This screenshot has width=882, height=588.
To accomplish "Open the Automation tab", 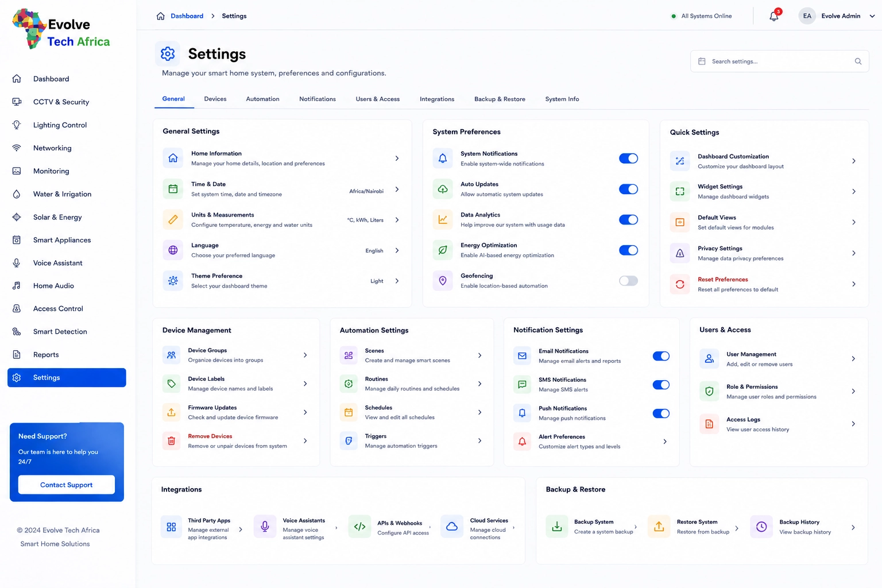I will pos(262,99).
